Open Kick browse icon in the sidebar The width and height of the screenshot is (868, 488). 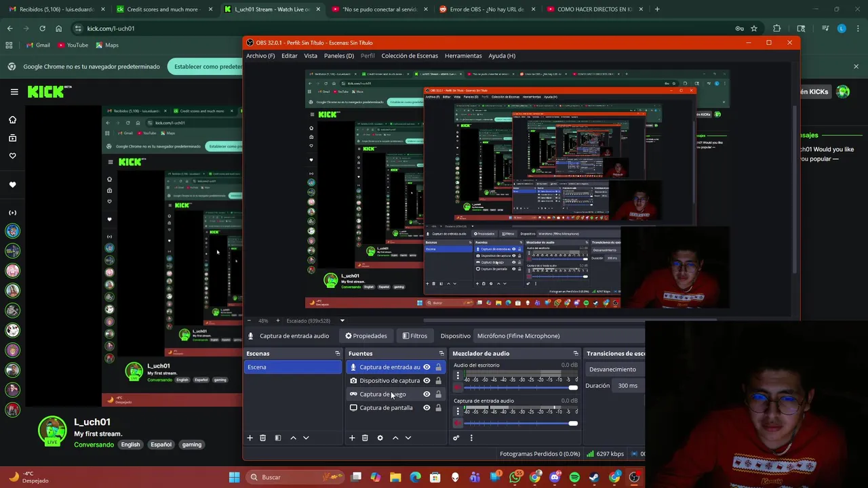12,138
